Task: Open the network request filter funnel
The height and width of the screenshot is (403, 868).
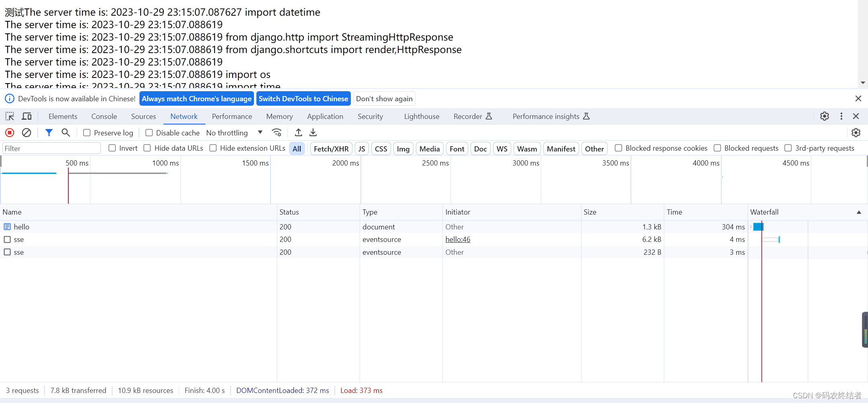Action: pyautogui.click(x=49, y=133)
